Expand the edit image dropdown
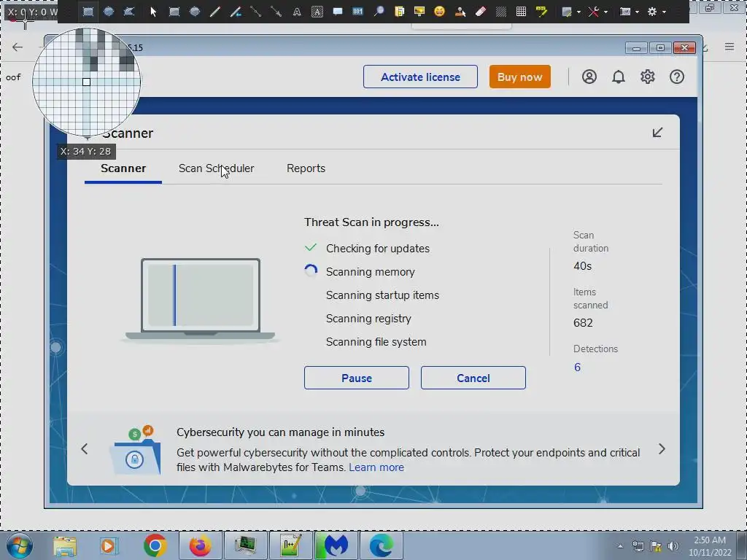 [x=570, y=12]
